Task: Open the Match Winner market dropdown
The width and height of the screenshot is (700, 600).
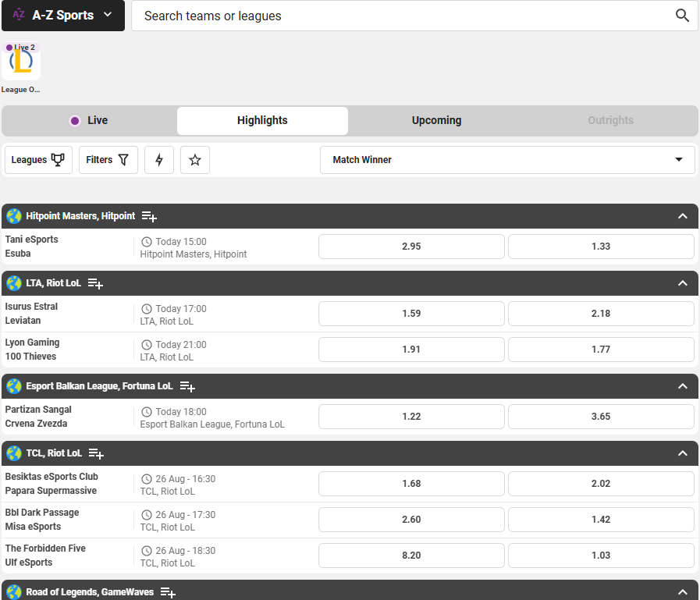Action: click(507, 160)
